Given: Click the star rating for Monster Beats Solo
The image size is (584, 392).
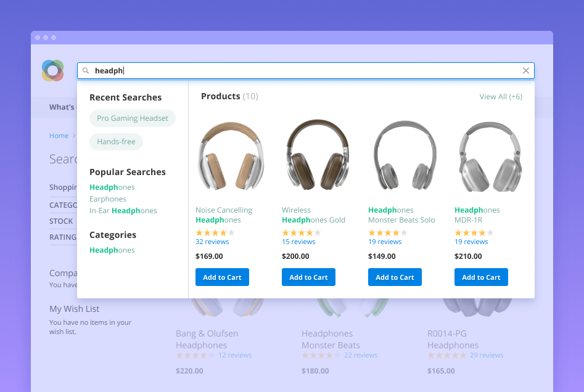Looking at the screenshot, I should click(387, 233).
